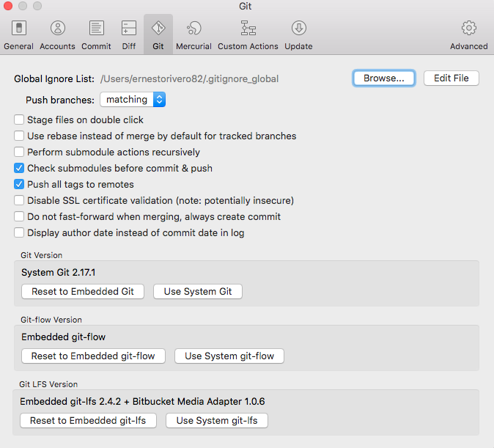Enable Stage files on double click

[x=19, y=120]
